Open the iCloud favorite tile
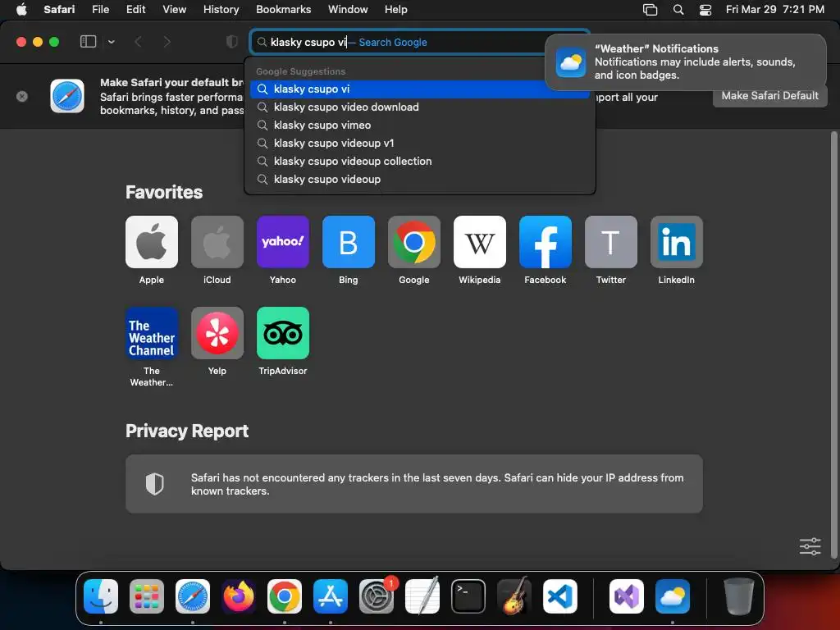This screenshot has width=840, height=630. [x=217, y=242]
